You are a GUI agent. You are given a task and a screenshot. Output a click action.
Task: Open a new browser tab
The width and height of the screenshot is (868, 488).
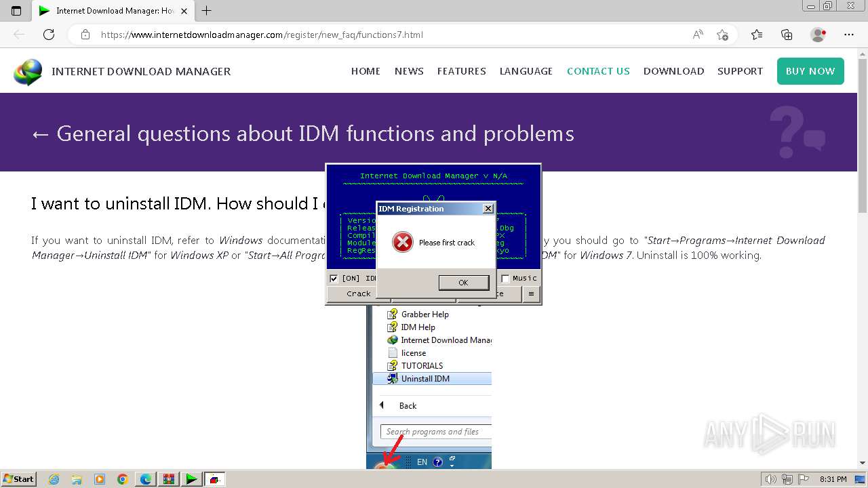click(x=207, y=11)
